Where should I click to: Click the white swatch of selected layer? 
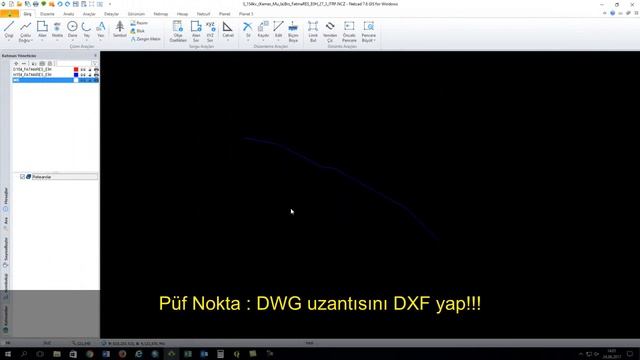(x=76, y=80)
